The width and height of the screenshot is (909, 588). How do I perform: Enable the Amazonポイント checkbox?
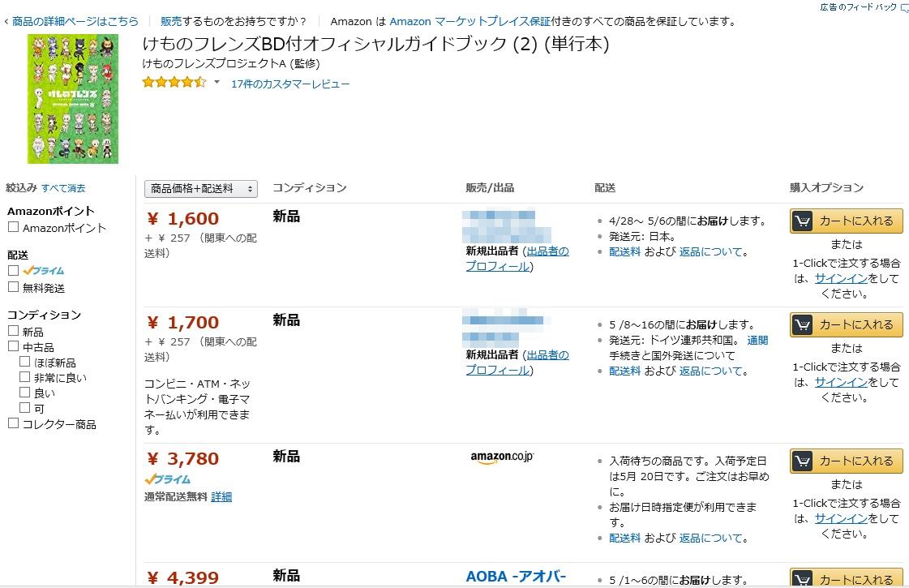pos(13,227)
